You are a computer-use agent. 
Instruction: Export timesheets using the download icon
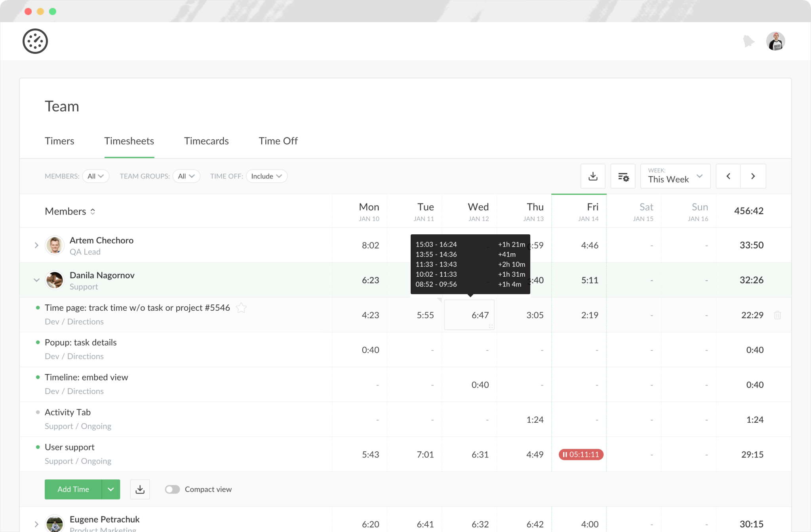593,176
